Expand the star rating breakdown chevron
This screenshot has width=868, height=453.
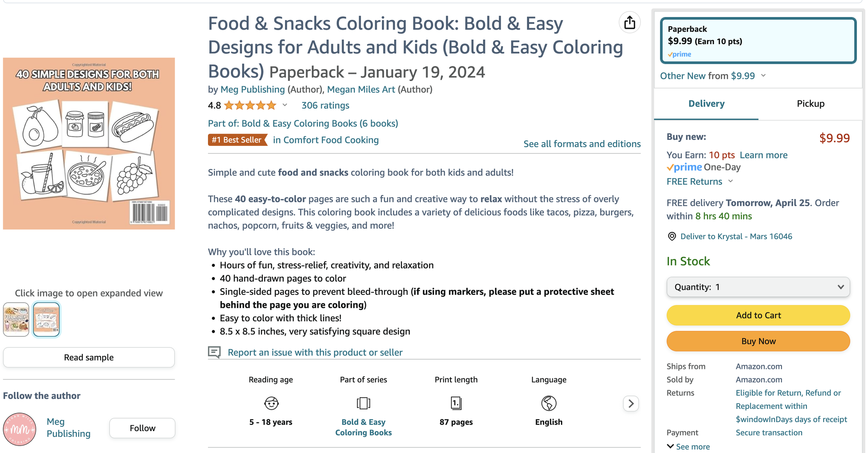285,105
